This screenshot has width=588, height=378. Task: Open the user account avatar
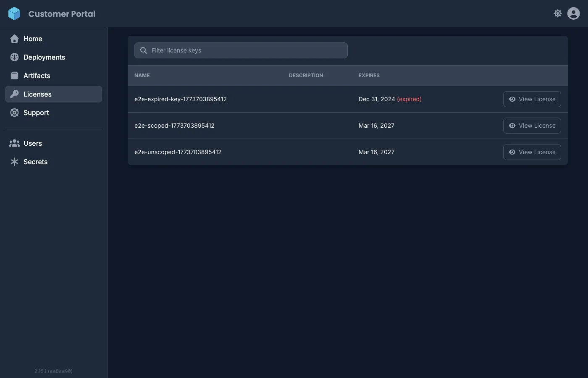pos(573,13)
